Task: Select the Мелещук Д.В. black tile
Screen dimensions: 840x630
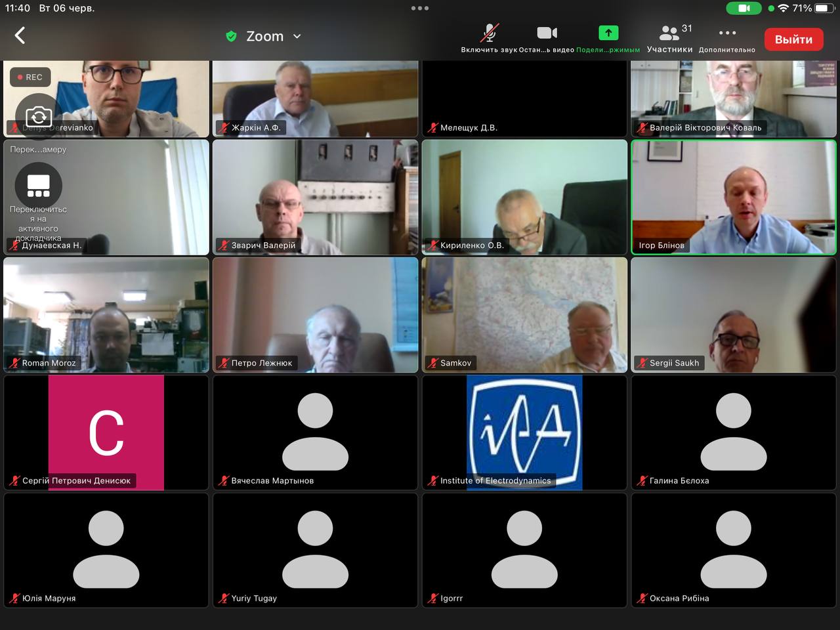Action: tap(524, 98)
